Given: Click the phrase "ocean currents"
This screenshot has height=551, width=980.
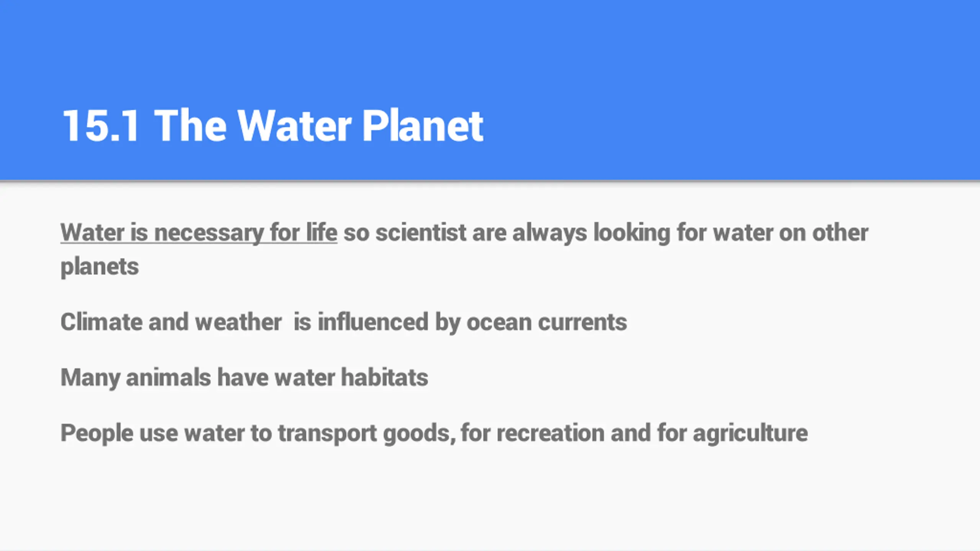Looking at the screenshot, I should (x=547, y=322).
